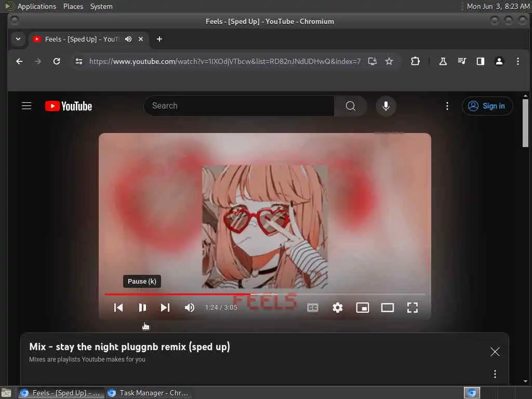Select the URL in the address bar
The width and height of the screenshot is (532, 399).
pyautogui.click(x=225, y=61)
